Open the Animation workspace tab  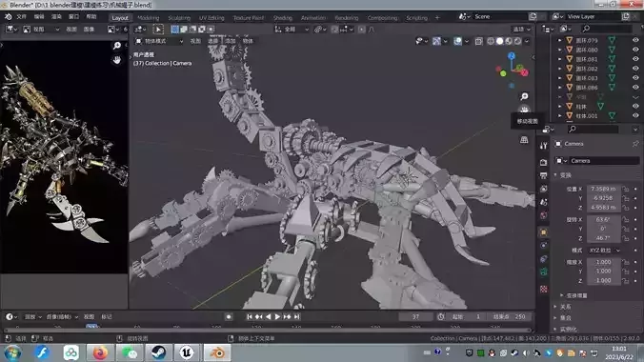click(313, 18)
